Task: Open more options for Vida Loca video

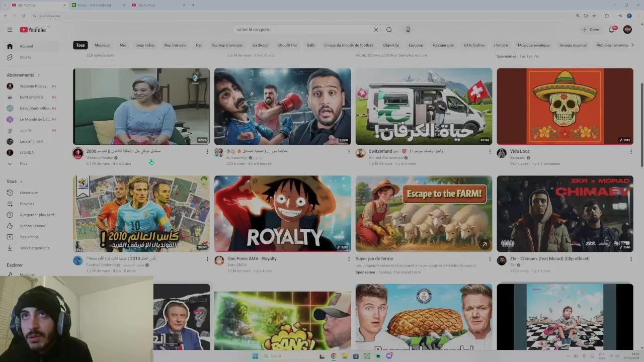Action: tap(631, 151)
